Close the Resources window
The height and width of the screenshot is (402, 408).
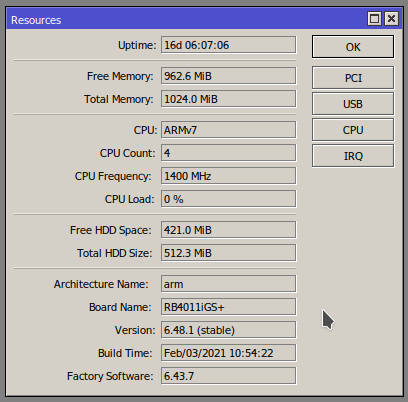coord(391,19)
